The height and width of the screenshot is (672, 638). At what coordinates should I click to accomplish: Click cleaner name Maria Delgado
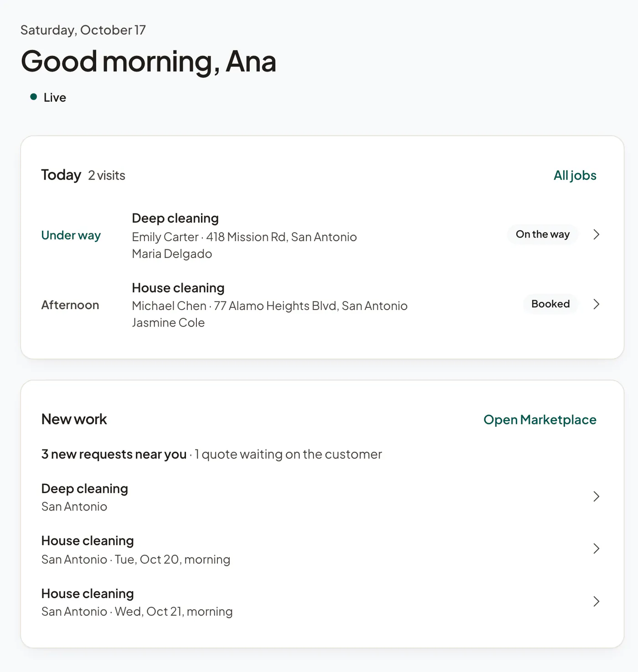point(172,254)
